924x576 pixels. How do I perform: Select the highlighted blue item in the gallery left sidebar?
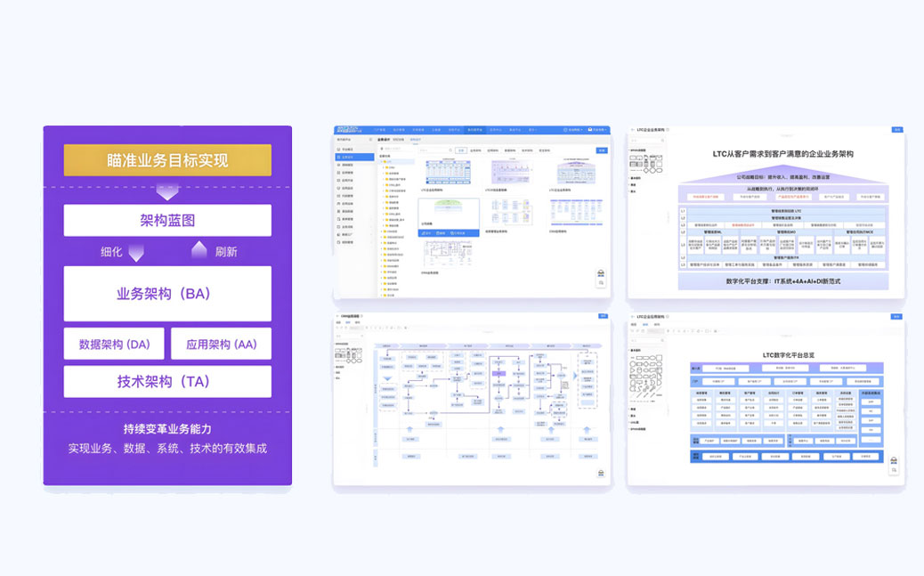point(344,157)
